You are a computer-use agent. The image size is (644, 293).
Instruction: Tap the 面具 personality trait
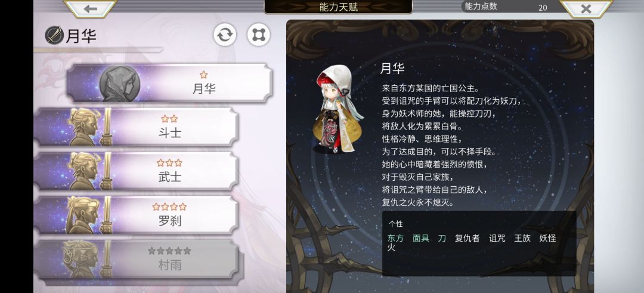tap(421, 238)
